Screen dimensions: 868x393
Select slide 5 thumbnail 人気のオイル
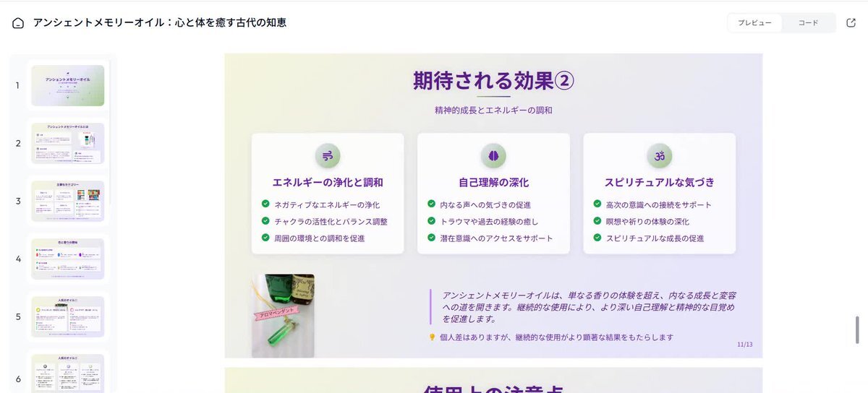click(67, 316)
